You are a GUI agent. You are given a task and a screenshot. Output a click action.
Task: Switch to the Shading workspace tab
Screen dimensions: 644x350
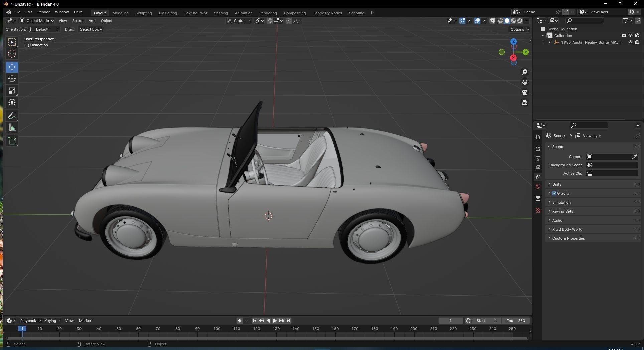pyautogui.click(x=221, y=13)
